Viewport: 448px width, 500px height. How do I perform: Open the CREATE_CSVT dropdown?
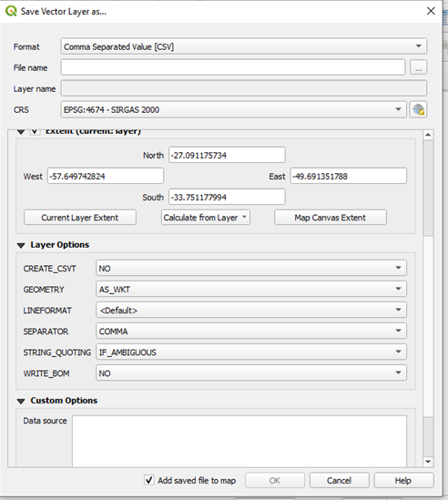click(251, 268)
